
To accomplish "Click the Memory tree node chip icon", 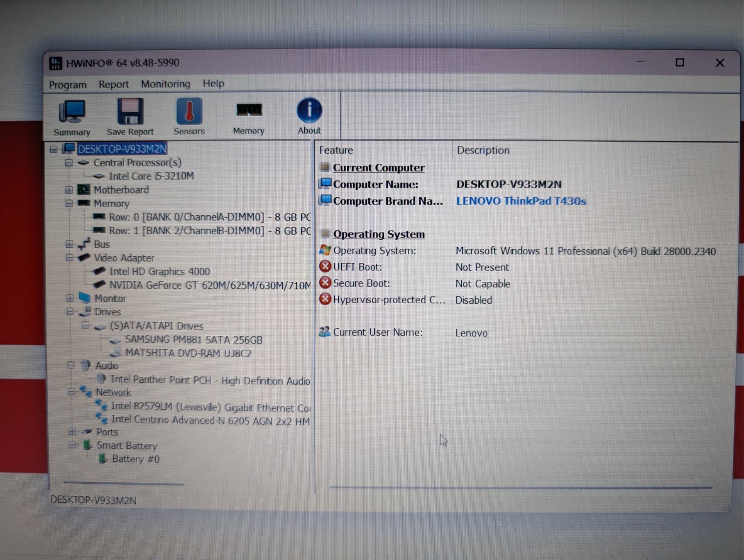I will click(x=84, y=203).
